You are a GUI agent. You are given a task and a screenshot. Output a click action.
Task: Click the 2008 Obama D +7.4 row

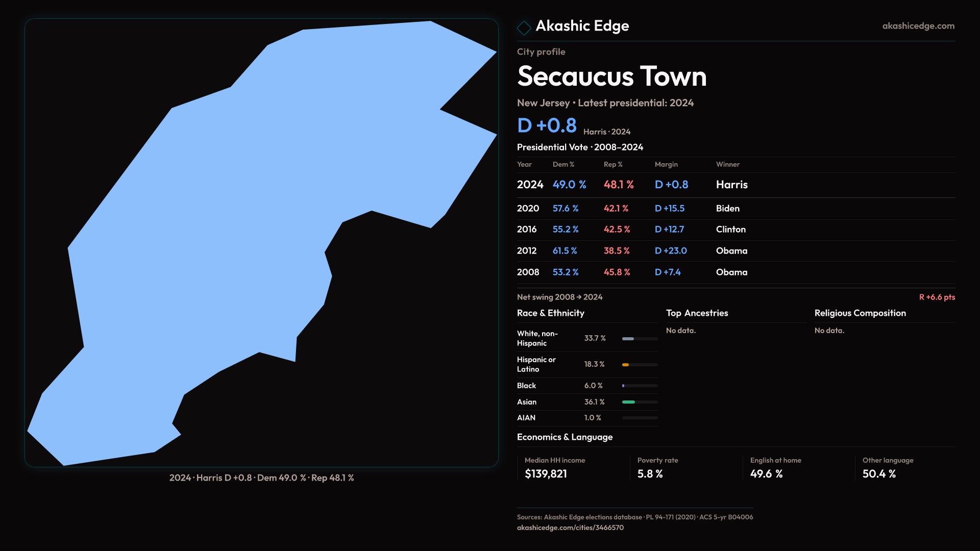click(x=735, y=272)
